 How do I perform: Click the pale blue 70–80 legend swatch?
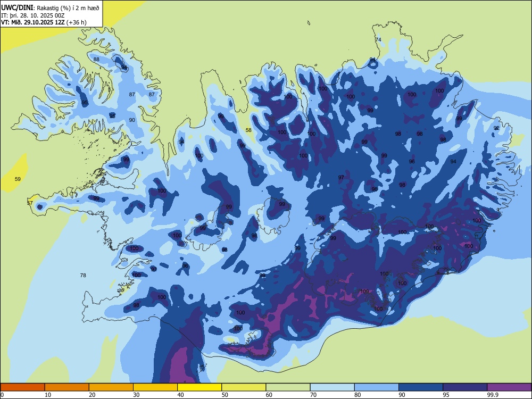332,387
